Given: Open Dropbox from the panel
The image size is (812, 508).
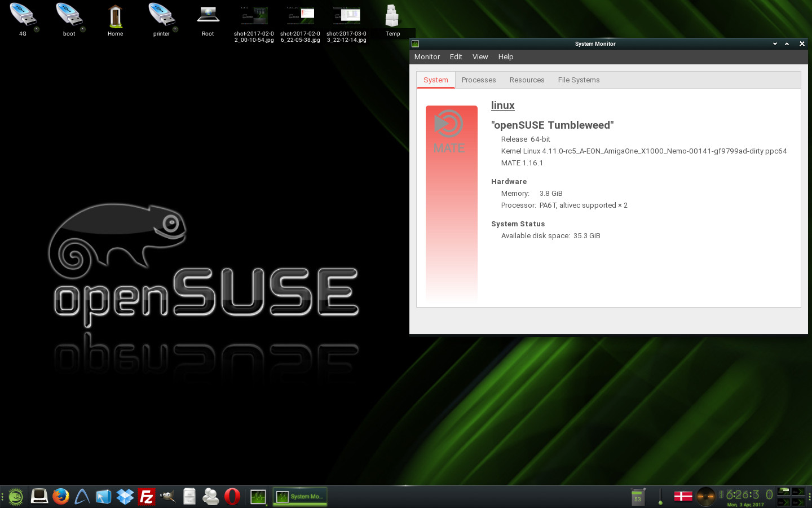Looking at the screenshot, I should [x=125, y=496].
